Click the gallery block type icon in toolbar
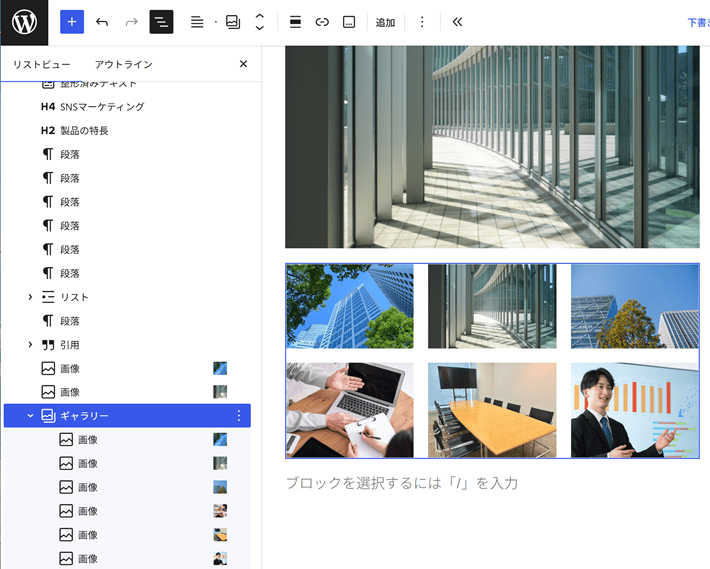 (x=233, y=22)
